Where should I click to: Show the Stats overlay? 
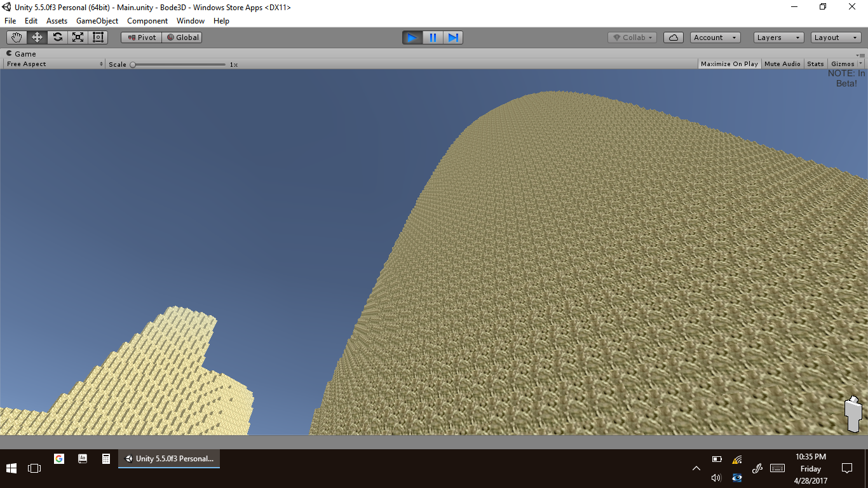(x=815, y=64)
